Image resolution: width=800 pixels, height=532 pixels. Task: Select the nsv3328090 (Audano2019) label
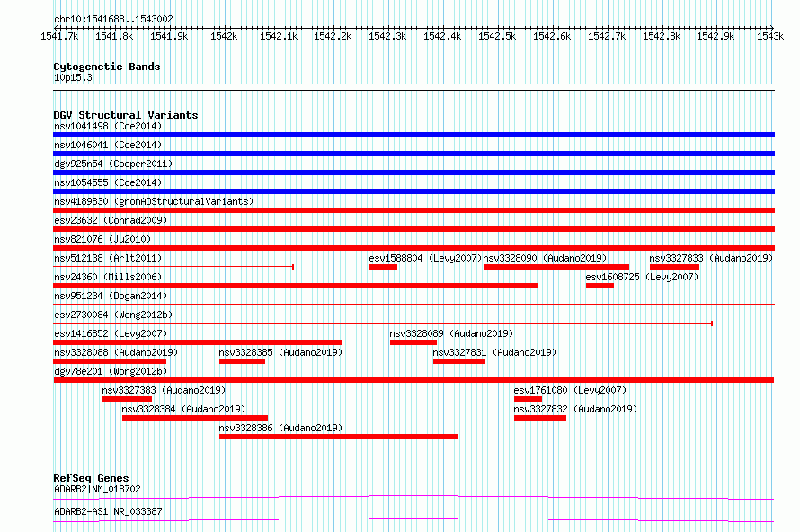pyautogui.click(x=545, y=258)
